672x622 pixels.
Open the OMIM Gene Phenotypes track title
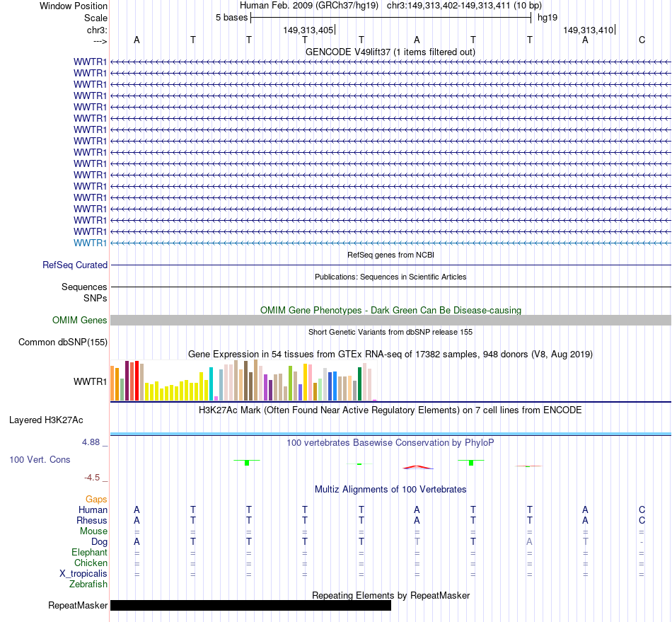[390, 311]
